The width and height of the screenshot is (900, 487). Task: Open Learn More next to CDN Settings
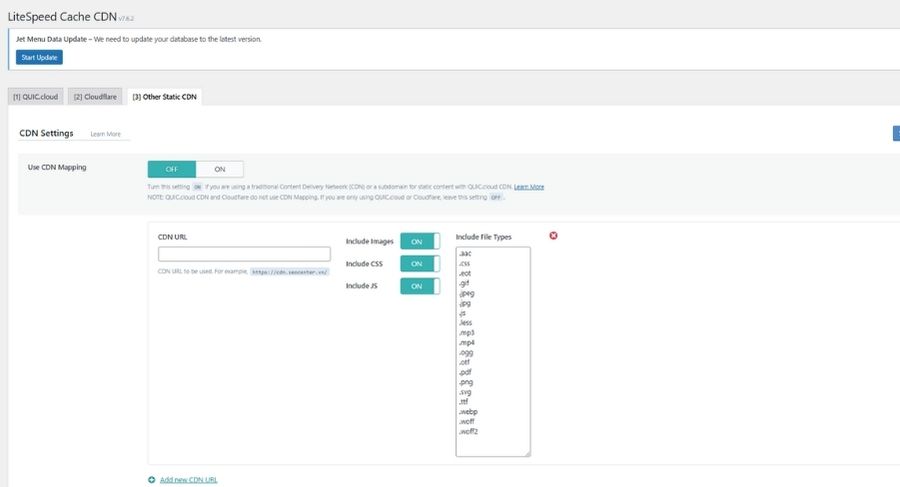click(105, 134)
